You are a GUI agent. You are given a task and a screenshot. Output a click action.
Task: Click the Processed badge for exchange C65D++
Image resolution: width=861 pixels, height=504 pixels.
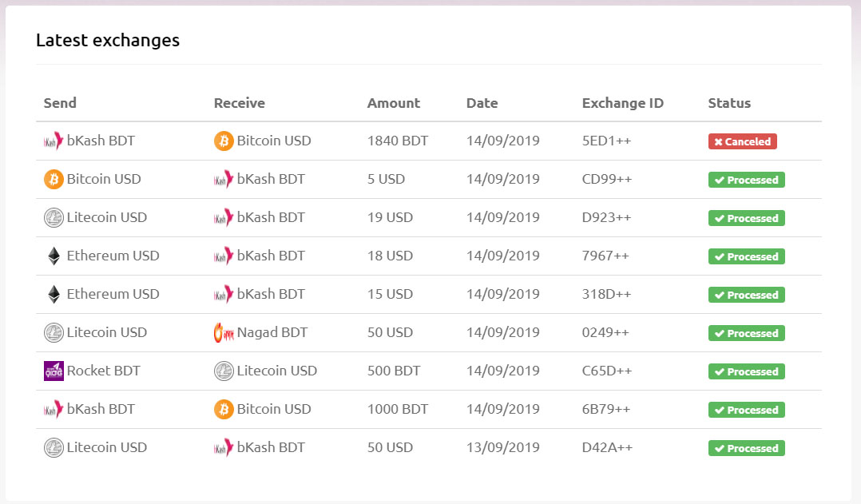click(x=746, y=371)
